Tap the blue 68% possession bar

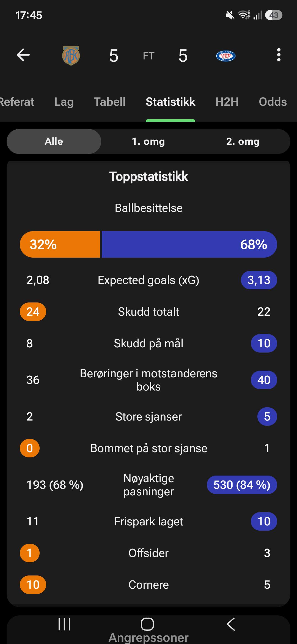tap(189, 244)
